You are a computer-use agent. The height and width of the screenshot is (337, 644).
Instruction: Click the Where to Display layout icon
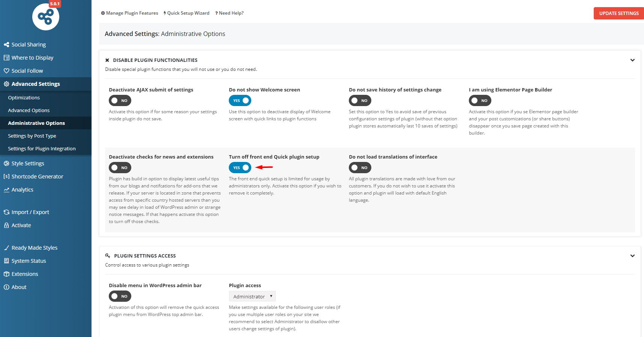coord(6,58)
